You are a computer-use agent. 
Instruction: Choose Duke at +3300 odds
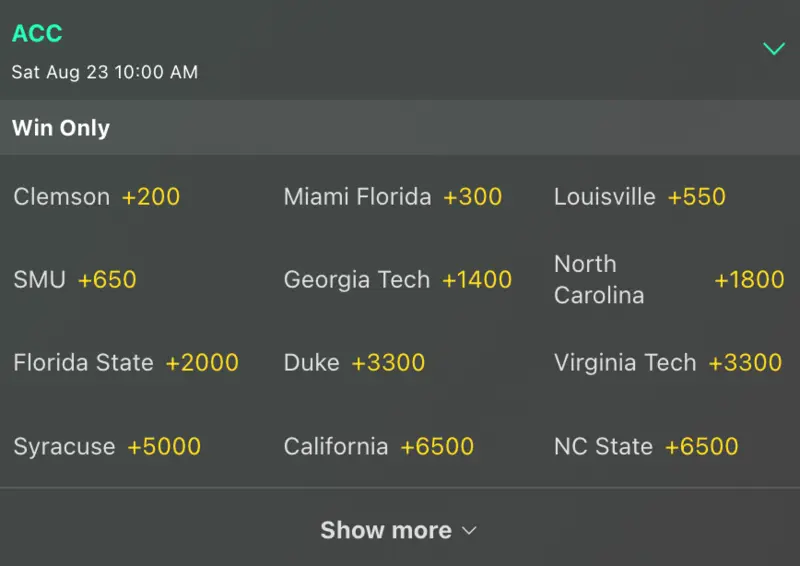(x=354, y=362)
